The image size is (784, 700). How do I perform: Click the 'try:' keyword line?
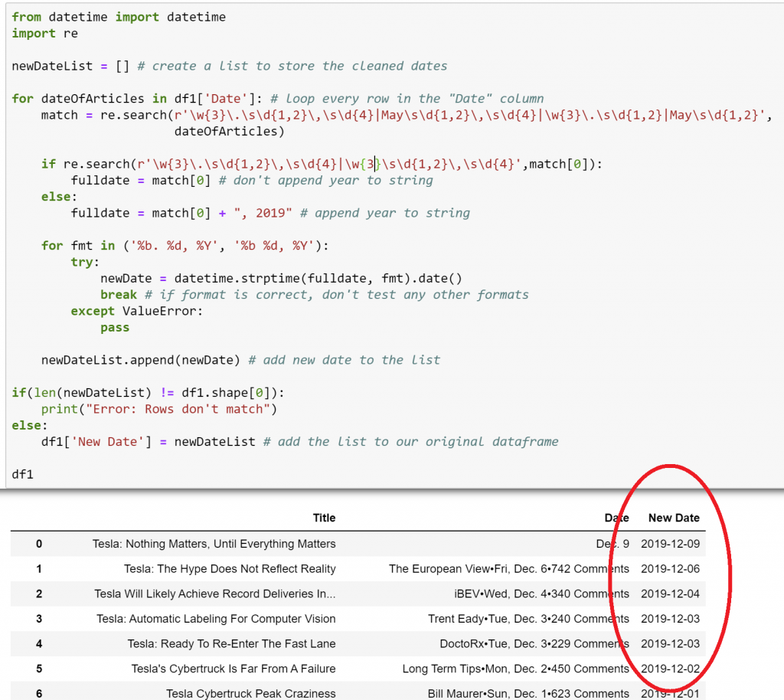pos(85,262)
